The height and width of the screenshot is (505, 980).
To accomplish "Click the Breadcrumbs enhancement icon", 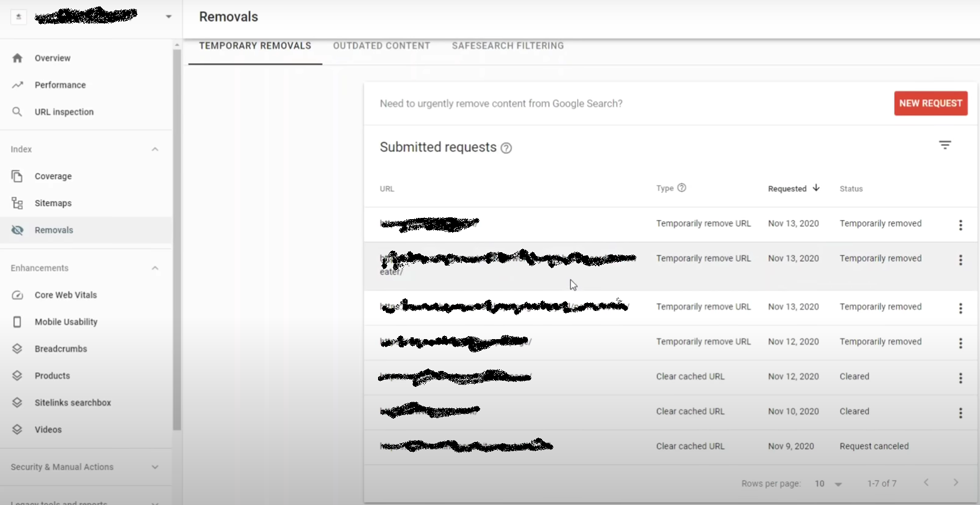I will tap(18, 348).
